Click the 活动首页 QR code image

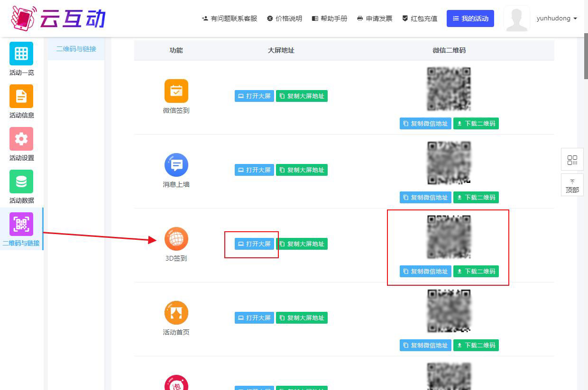pos(449,311)
